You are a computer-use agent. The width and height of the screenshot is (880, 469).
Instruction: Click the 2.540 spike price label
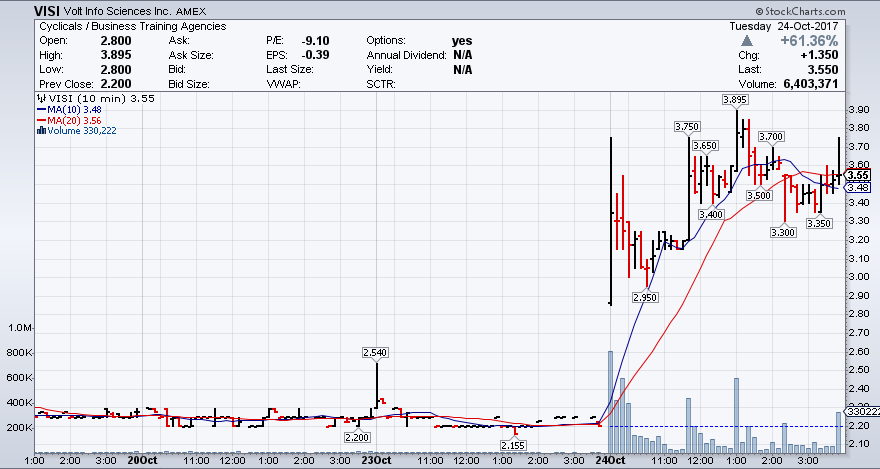click(x=375, y=352)
